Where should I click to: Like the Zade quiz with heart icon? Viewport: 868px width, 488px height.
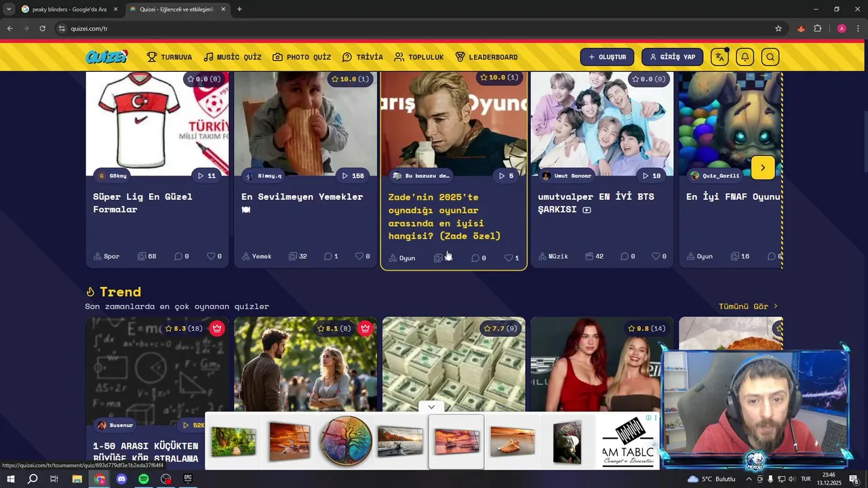click(509, 258)
